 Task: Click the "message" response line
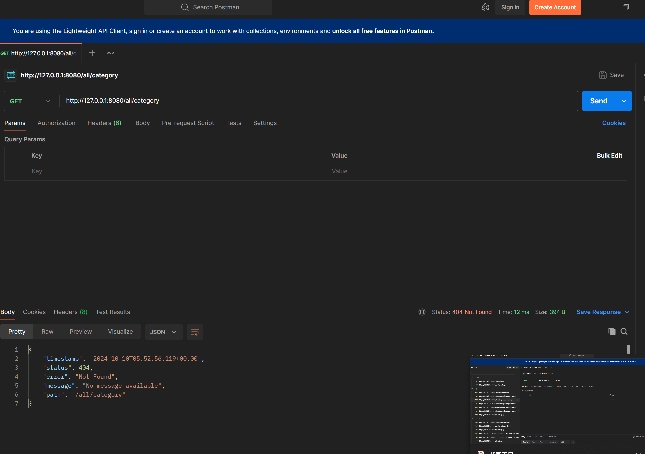104,386
